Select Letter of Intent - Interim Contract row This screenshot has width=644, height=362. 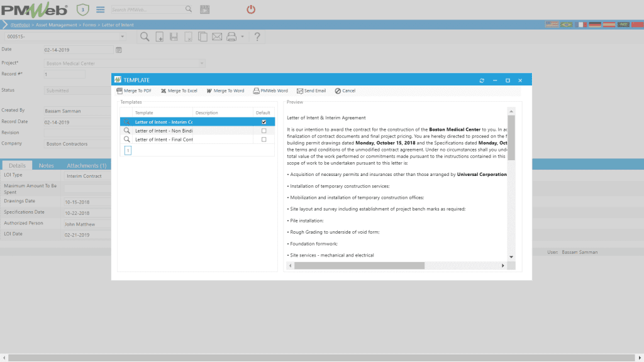197,122
